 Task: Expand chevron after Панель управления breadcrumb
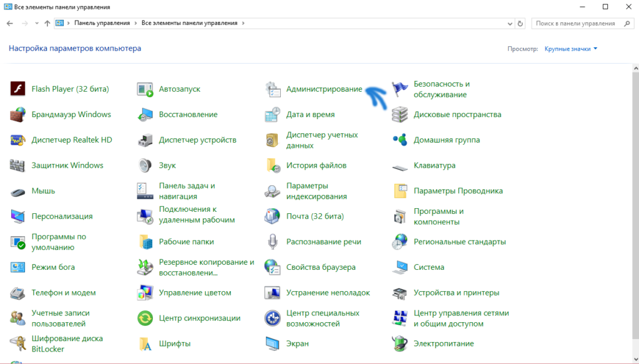point(135,23)
